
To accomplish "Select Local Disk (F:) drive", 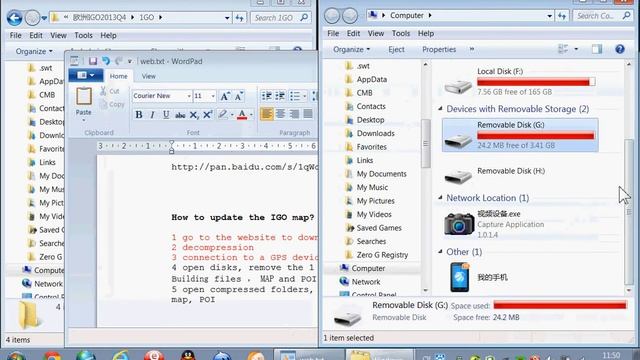I will (520, 82).
